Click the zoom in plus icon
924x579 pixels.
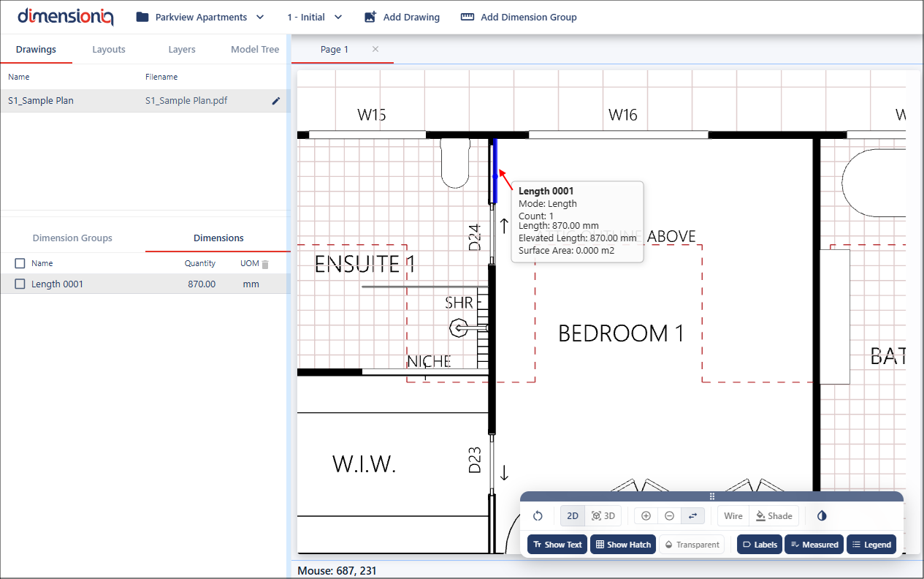[x=646, y=516]
